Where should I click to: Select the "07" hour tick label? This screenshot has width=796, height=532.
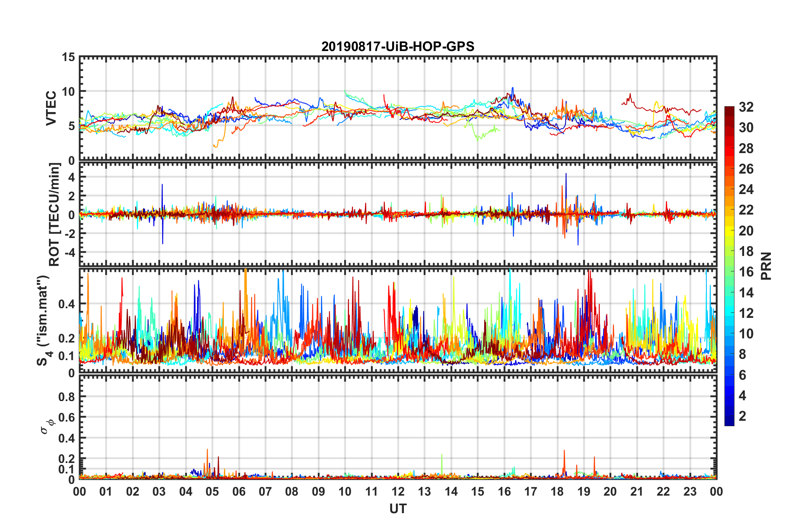coord(265,491)
